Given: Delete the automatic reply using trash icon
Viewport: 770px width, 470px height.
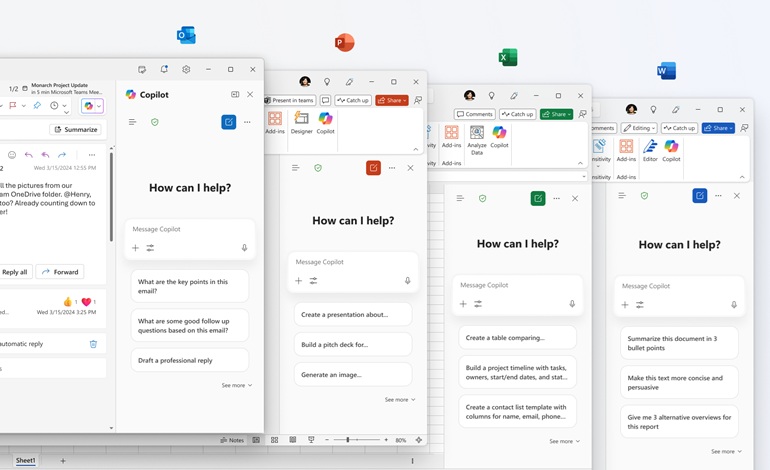Looking at the screenshot, I should pyautogui.click(x=93, y=344).
